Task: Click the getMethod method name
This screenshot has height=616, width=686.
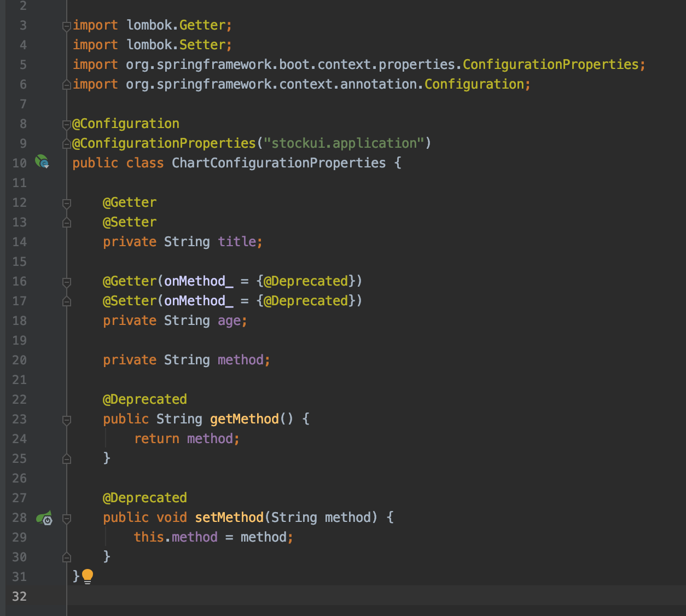Action: (x=244, y=419)
